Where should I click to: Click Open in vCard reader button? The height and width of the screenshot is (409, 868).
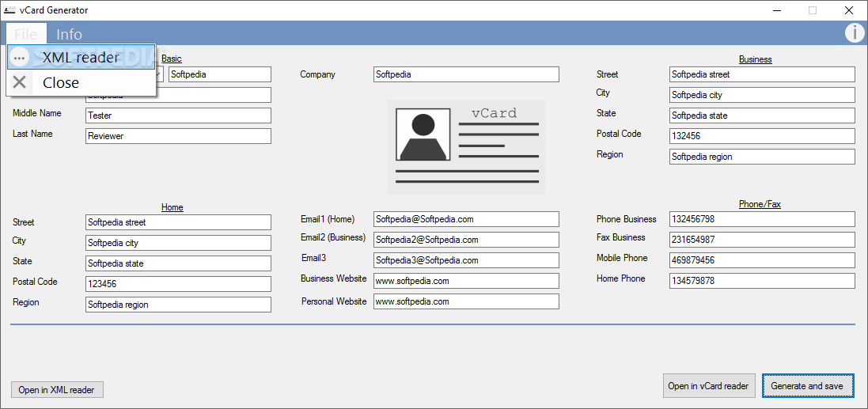pos(709,386)
